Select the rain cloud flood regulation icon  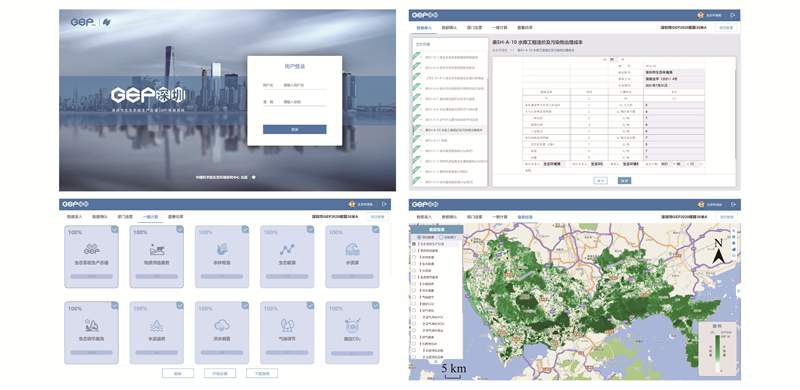[221, 326]
